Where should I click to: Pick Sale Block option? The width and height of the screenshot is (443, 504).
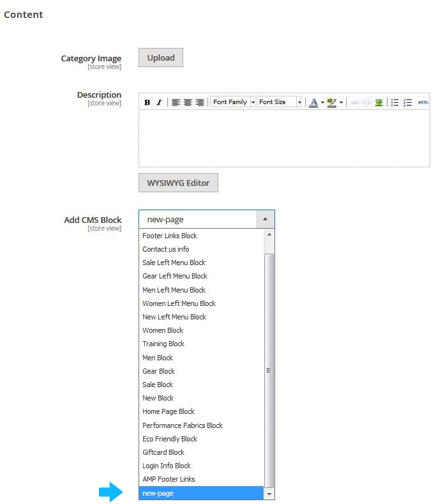202,385
